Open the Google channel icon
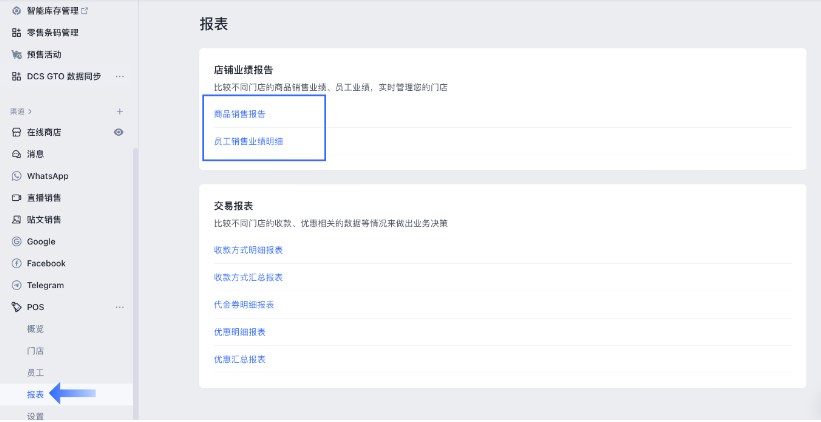 pos(16,242)
